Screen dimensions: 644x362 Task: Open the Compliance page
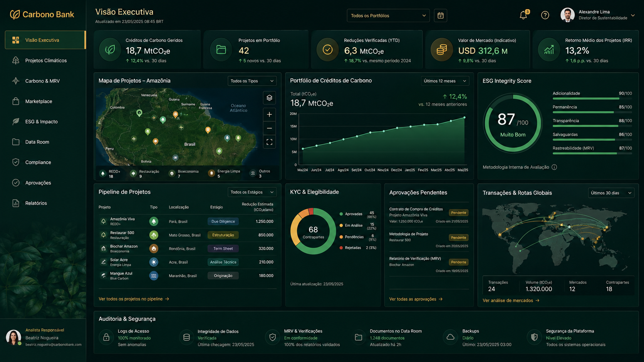[45, 162]
